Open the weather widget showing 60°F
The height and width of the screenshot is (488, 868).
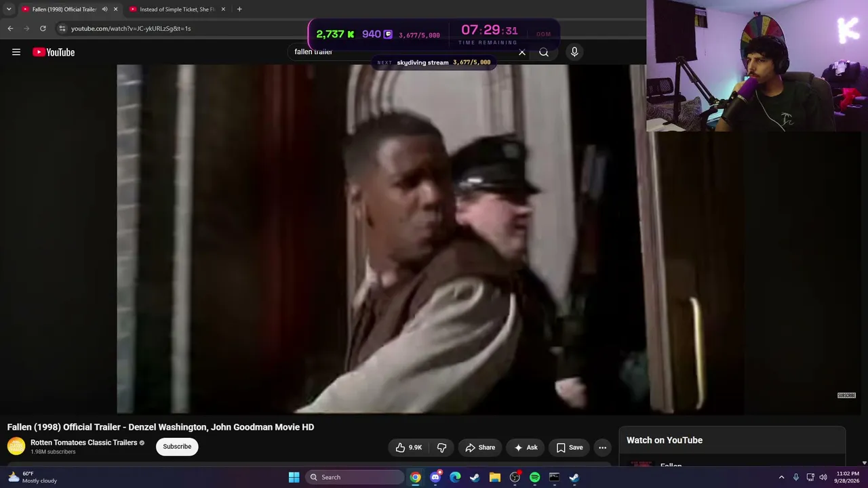33,477
